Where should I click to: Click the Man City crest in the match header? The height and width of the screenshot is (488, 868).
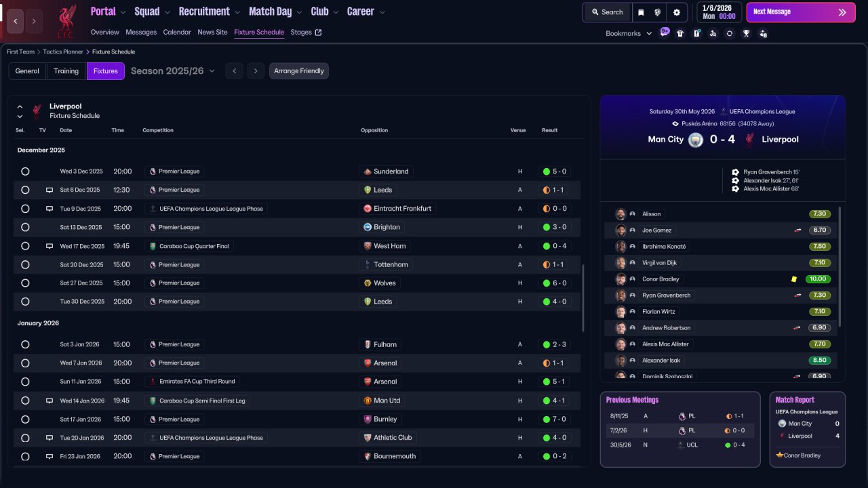696,140
